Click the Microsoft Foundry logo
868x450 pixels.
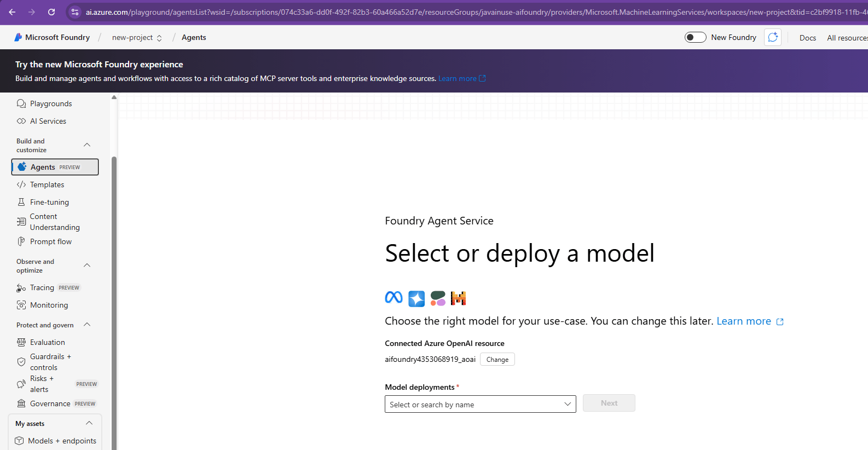point(19,37)
